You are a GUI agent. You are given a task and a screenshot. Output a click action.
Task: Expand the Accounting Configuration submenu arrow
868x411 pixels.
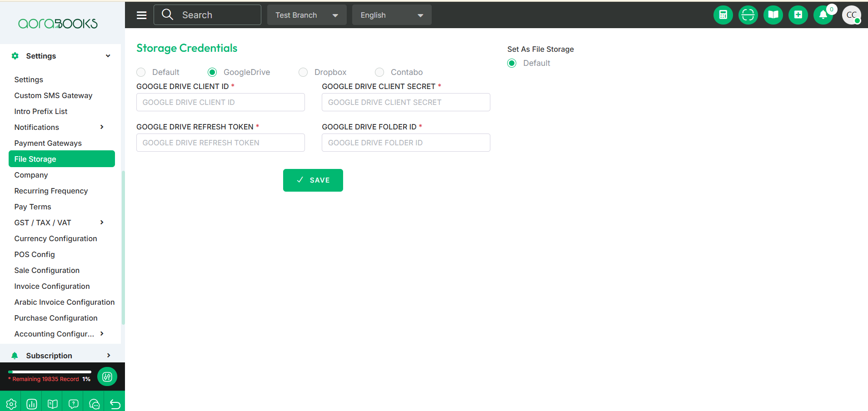tap(102, 334)
